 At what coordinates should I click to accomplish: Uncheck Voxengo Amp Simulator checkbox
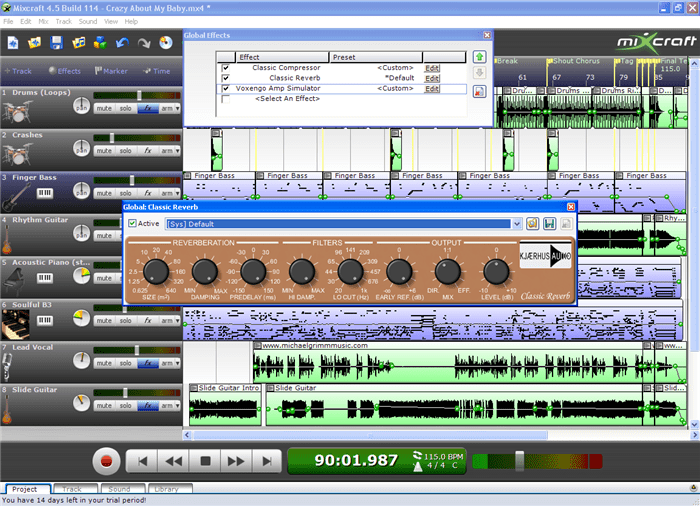(226, 88)
